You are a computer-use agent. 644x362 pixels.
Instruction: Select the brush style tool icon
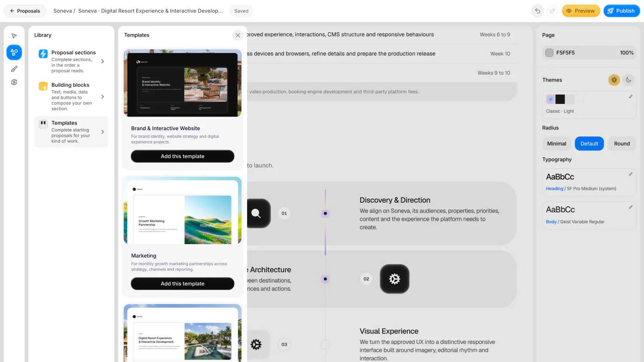pyautogui.click(x=14, y=69)
